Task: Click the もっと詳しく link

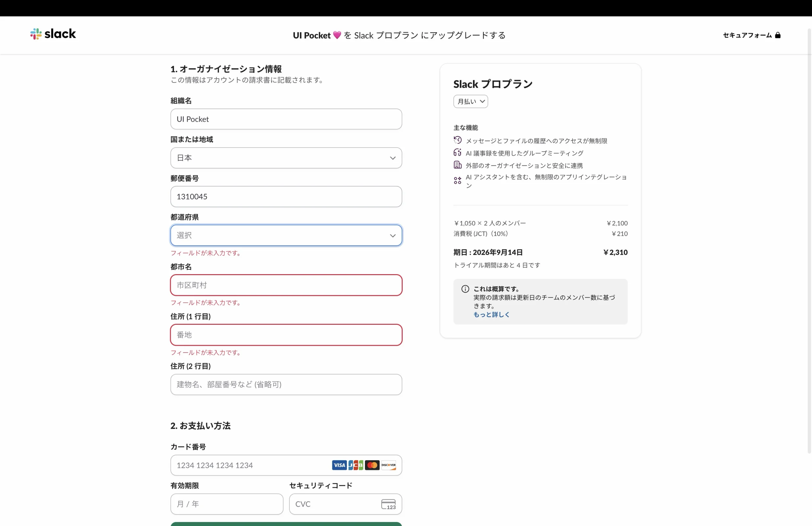Action: [x=491, y=315]
